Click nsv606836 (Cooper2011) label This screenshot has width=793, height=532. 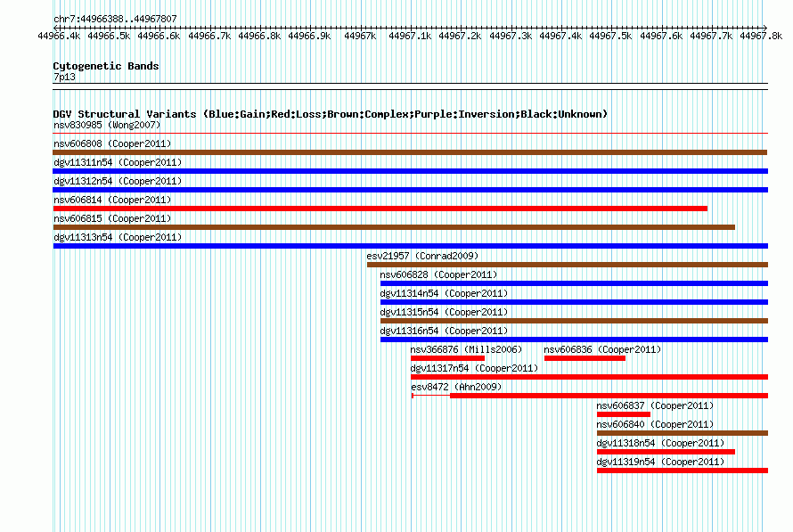(602, 349)
